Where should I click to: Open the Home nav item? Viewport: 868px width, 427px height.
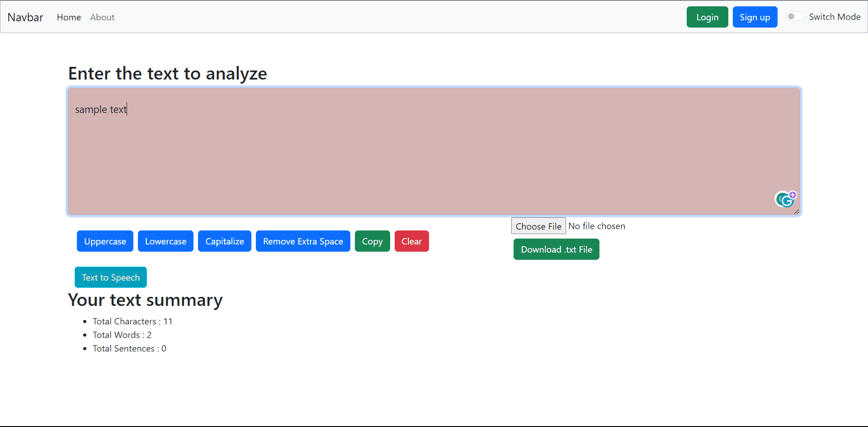[x=69, y=17]
